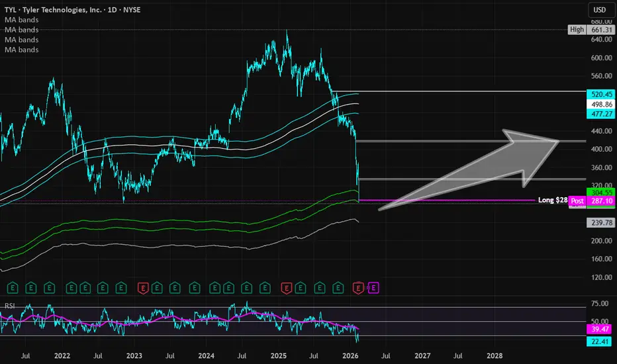Viewport: 617px width, 364px height.
Task: Open the earnings marker for October 2021
Action: [x=49, y=288]
